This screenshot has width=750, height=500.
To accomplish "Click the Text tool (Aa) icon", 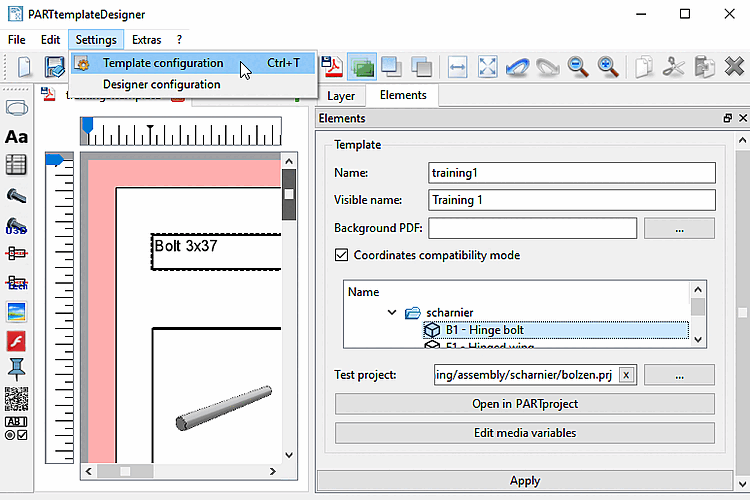I will point(16,137).
